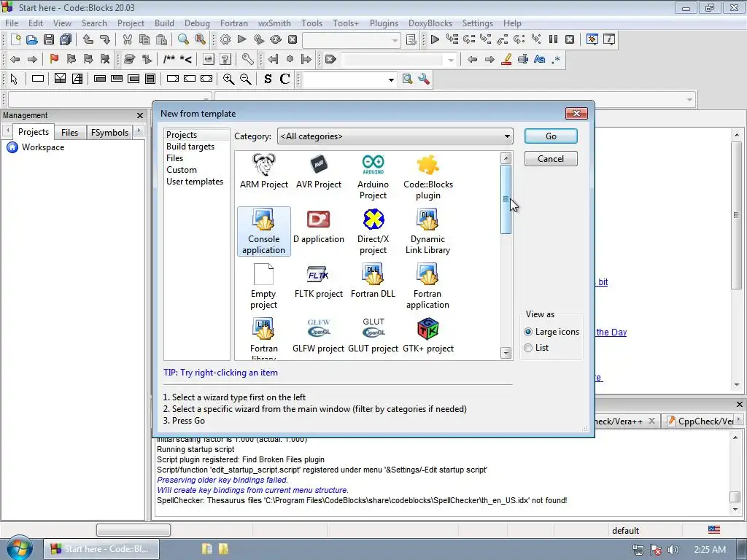Open the build target dropdown in toolbar

(x=351, y=40)
